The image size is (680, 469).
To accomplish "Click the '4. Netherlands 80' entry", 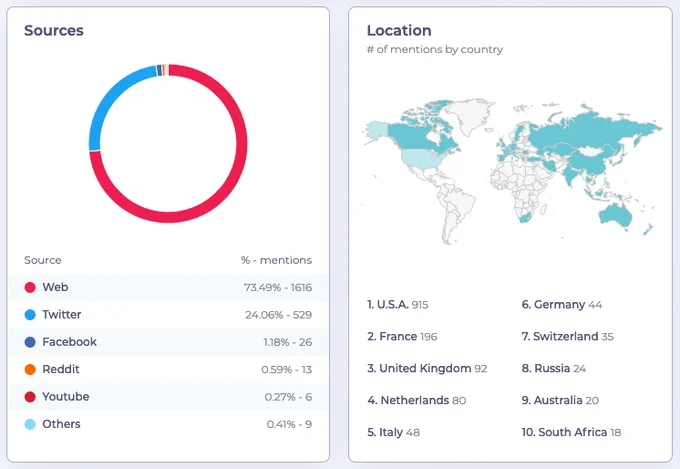I will 416,400.
